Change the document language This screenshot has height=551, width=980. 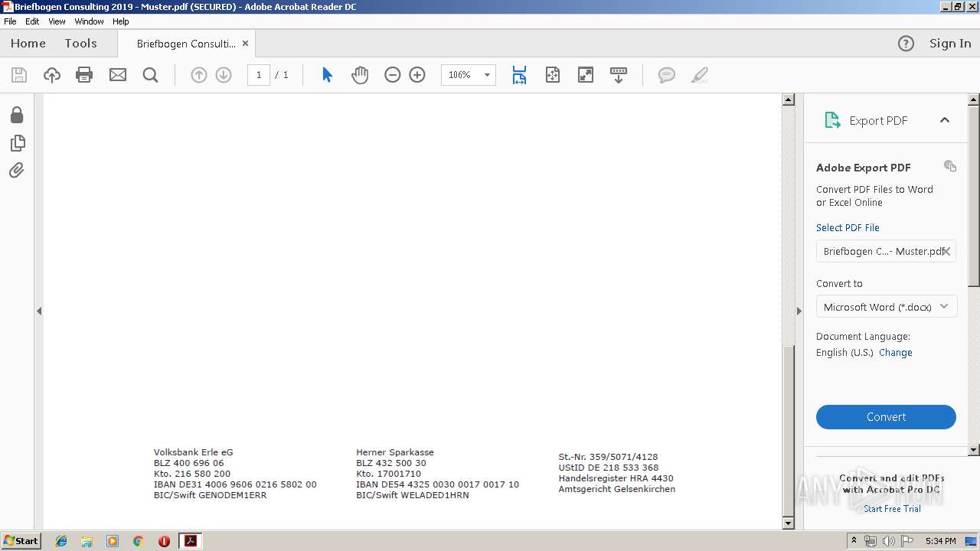tap(896, 353)
